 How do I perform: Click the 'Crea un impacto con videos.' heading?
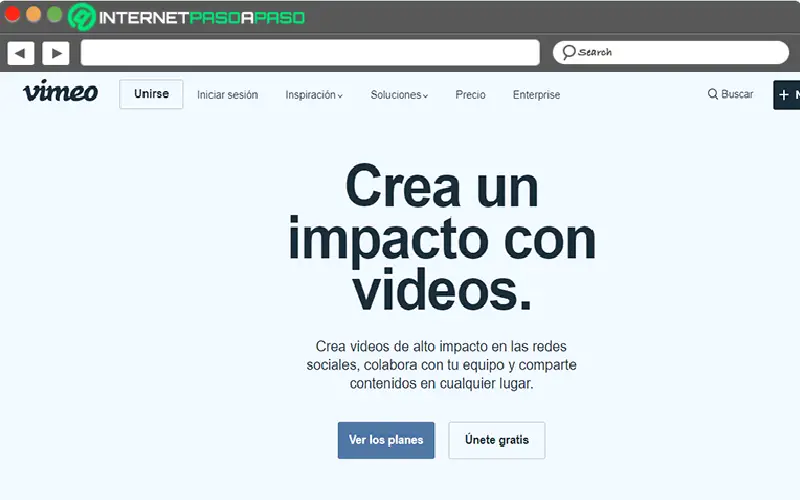(x=442, y=238)
